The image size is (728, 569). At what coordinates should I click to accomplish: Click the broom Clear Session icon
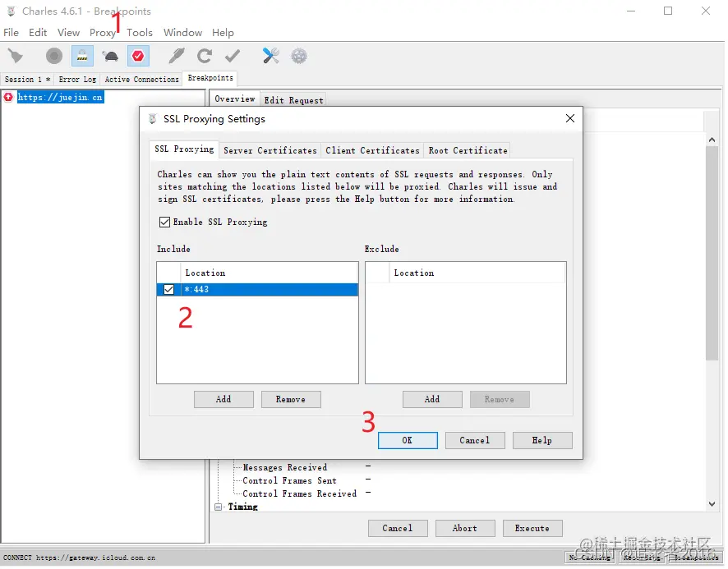tap(16, 56)
